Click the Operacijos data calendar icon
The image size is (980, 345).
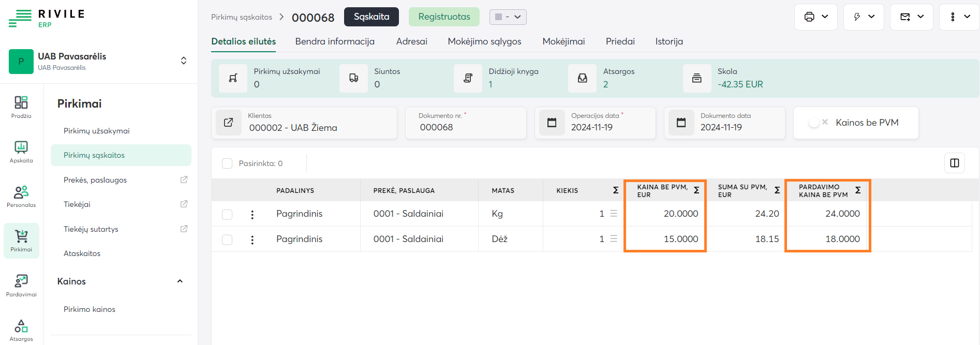pos(552,123)
